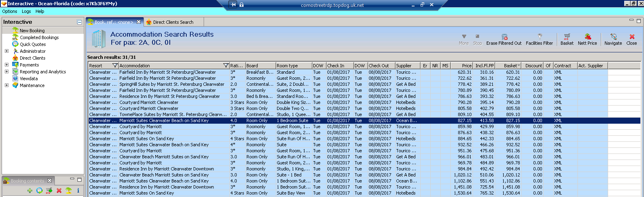Click the Basket column sort arrow
Screen dimensions: 644x197
[519, 65]
